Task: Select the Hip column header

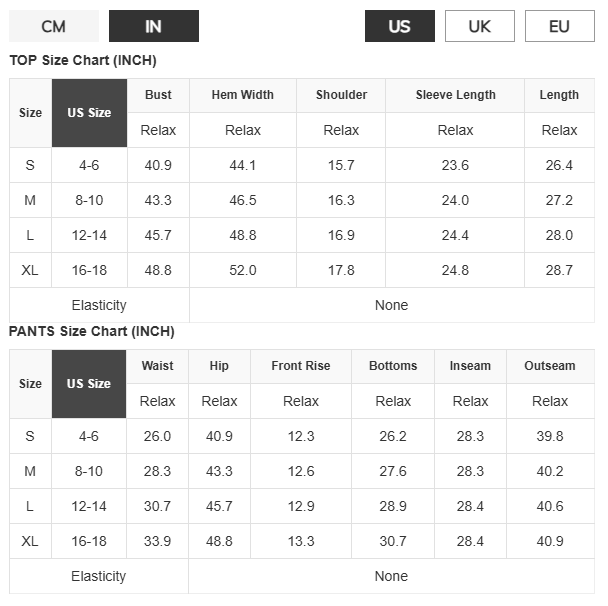Action: (x=219, y=366)
